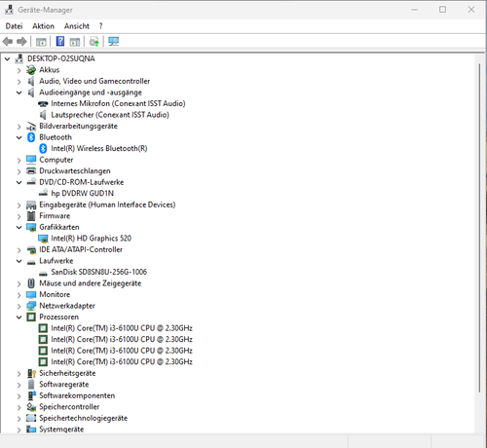
Task: Expand Audio, Video und Gamecontroller
Action: pos(19,82)
